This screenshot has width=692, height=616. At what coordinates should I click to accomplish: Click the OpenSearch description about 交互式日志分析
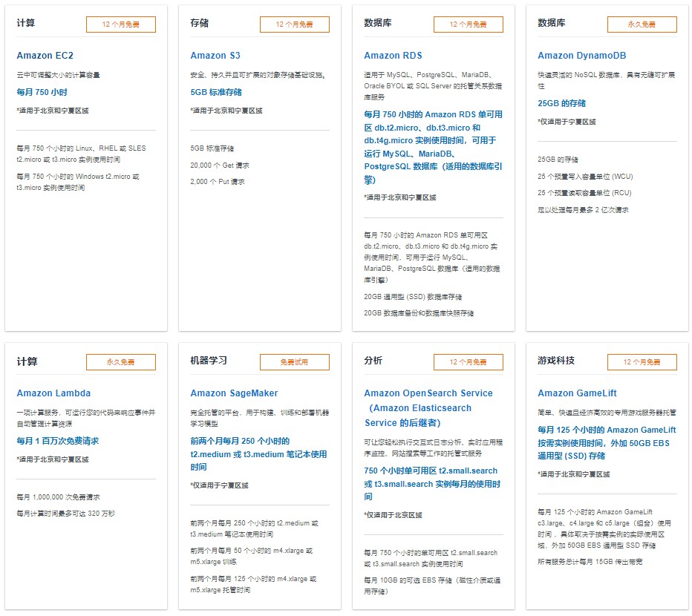(x=433, y=448)
